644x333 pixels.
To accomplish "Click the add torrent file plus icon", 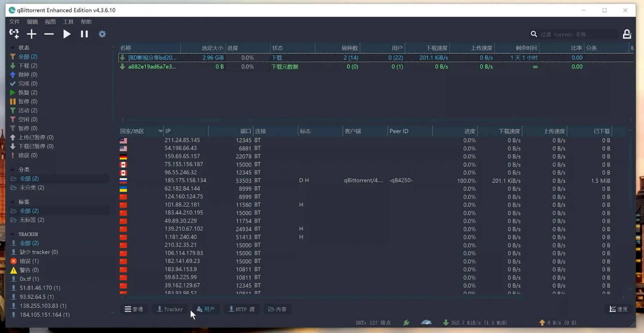I will (x=32, y=34).
